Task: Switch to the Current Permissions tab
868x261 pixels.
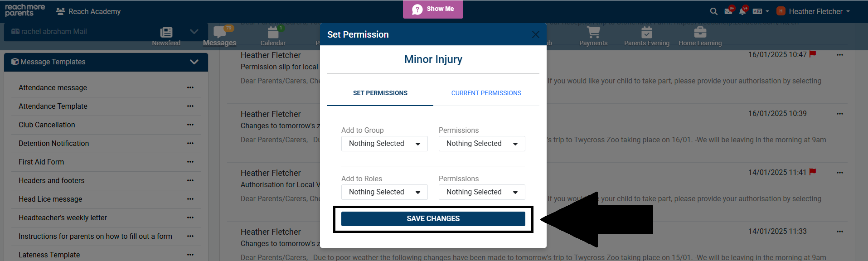Action: (486, 93)
